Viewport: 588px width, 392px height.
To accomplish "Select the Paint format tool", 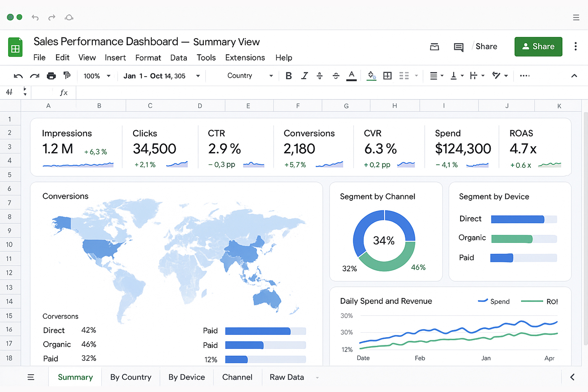I will point(67,76).
